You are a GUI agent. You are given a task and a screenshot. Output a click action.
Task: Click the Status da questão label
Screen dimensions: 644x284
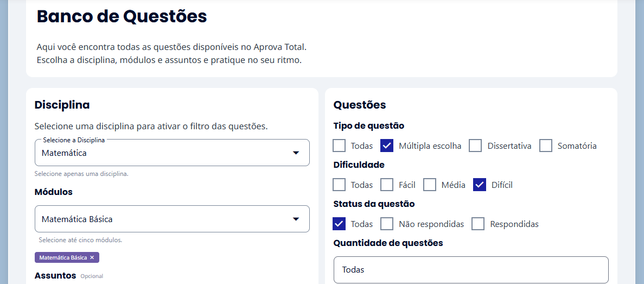pyautogui.click(x=374, y=204)
